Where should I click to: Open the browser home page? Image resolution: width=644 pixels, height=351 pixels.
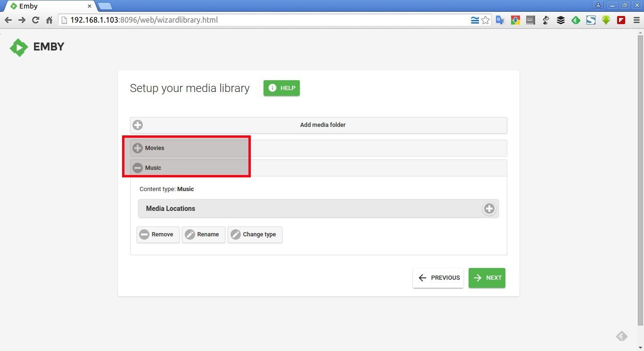tap(49, 20)
